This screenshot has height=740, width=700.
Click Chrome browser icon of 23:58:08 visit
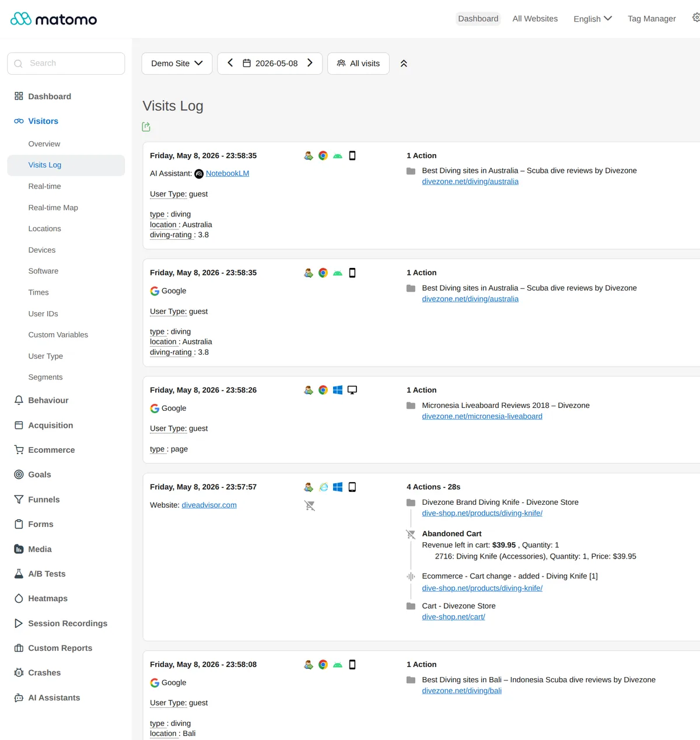click(x=323, y=664)
